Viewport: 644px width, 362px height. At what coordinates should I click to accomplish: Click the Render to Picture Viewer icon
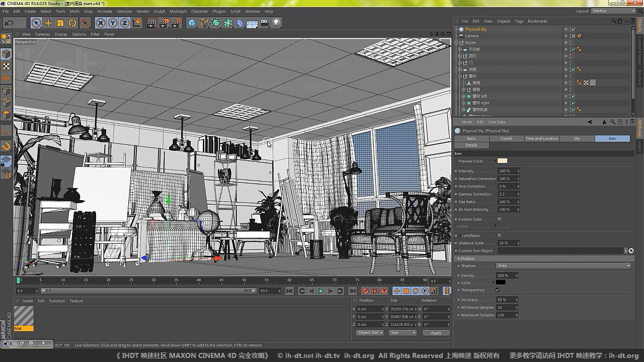(x=164, y=23)
